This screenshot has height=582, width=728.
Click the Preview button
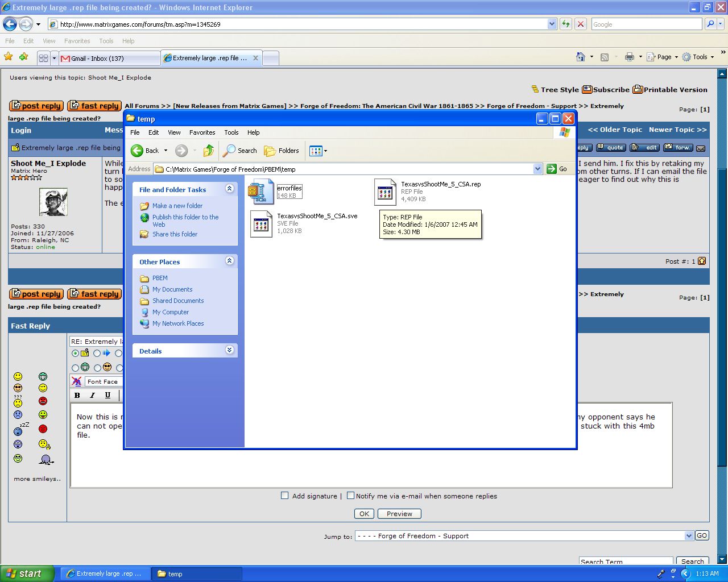click(x=400, y=514)
